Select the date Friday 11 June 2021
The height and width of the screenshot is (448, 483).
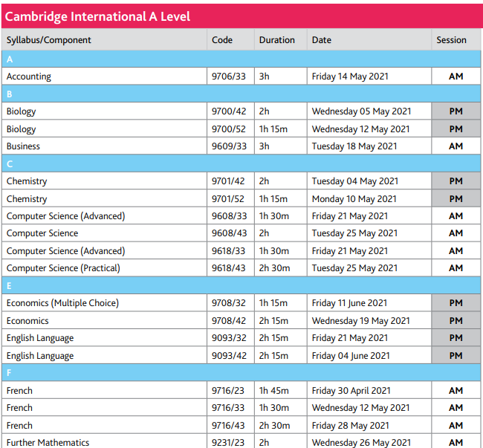click(349, 303)
